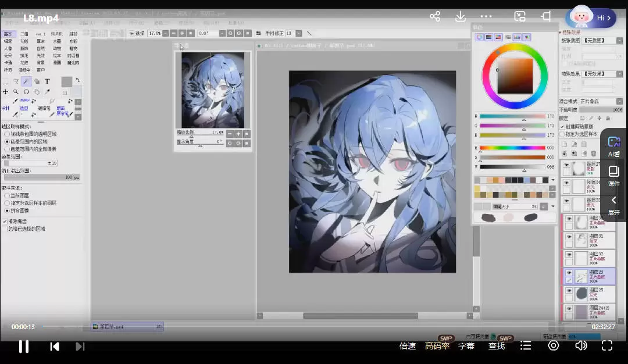Pause the video playback
The image size is (628, 364).
(x=24, y=347)
